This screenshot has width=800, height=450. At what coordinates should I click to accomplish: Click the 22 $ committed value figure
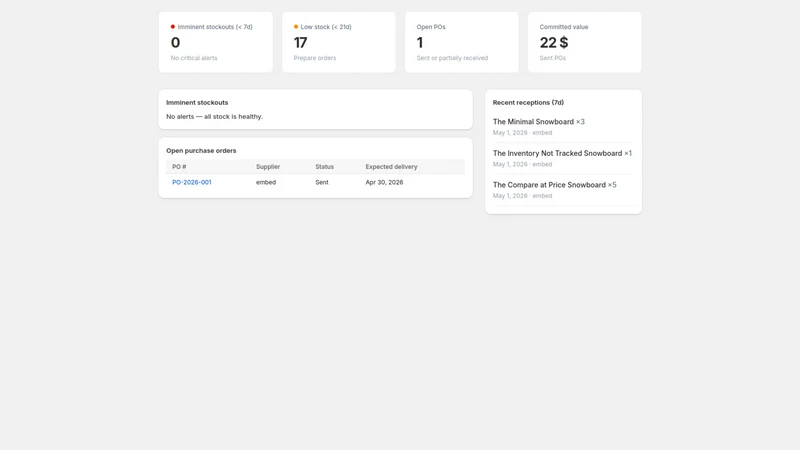(x=554, y=43)
